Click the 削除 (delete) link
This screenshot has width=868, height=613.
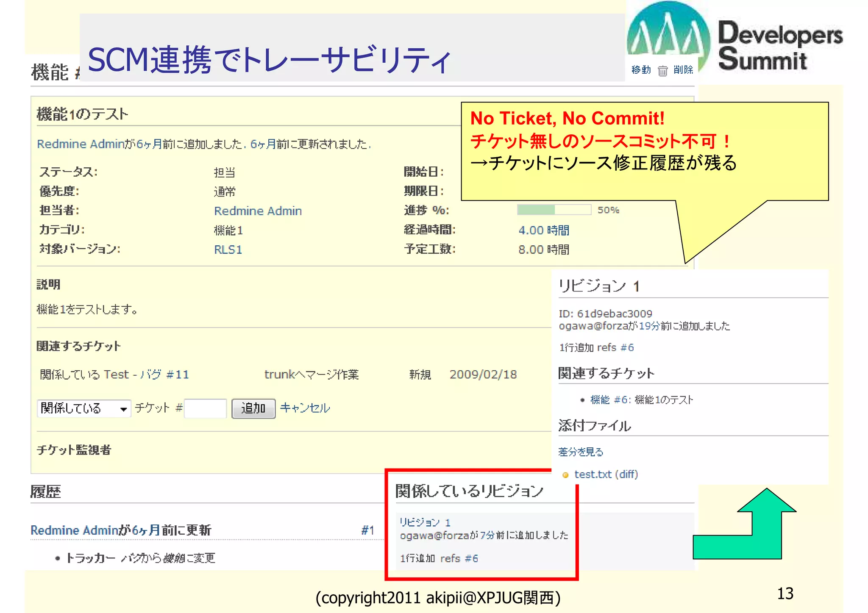683,69
